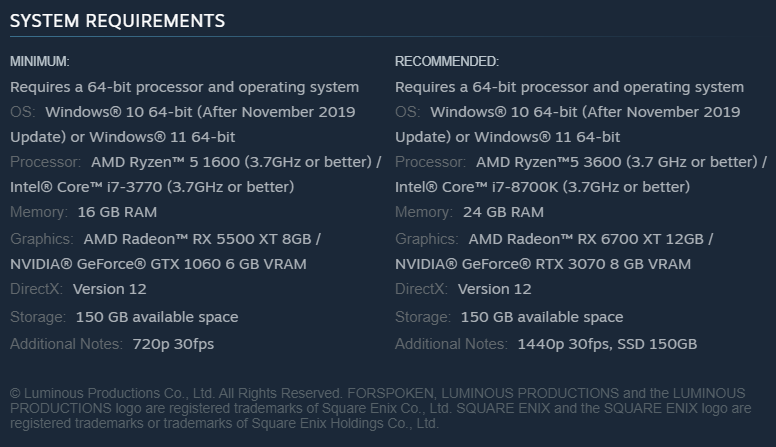
Task: Click minimum Storage 150 GB entry
Action: pos(124,317)
